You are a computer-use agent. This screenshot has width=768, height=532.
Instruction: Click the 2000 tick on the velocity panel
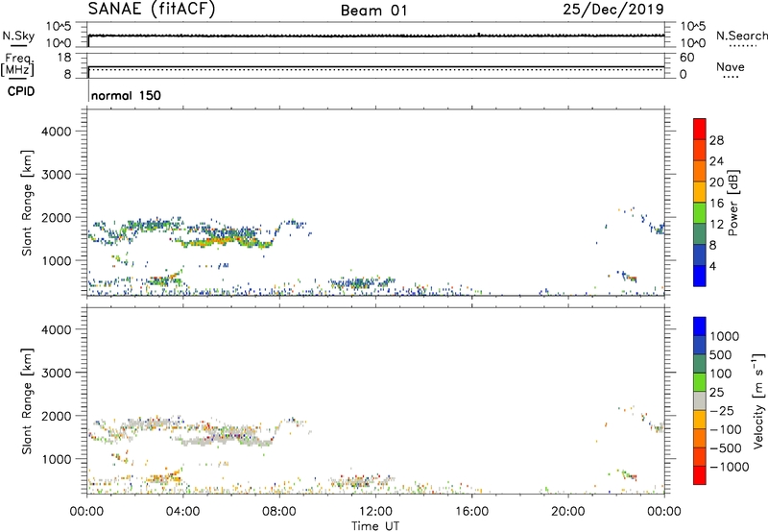[57, 416]
